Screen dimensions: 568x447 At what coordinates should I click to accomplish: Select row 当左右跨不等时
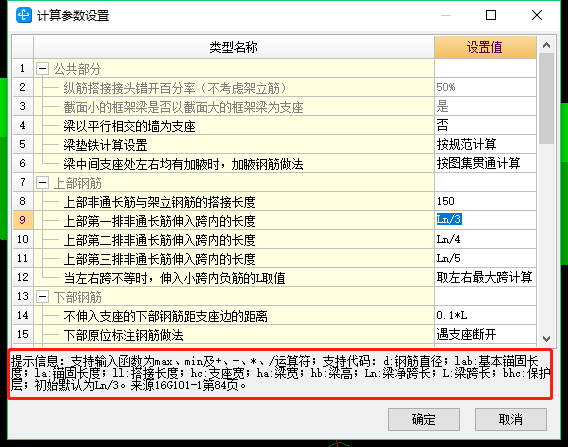(x=234, y=277)
